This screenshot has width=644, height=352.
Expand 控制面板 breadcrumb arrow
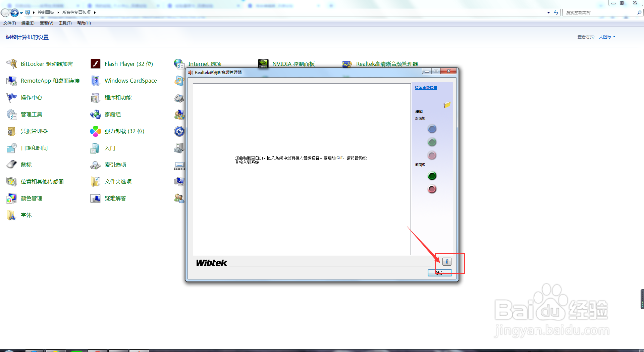[58, 12]
